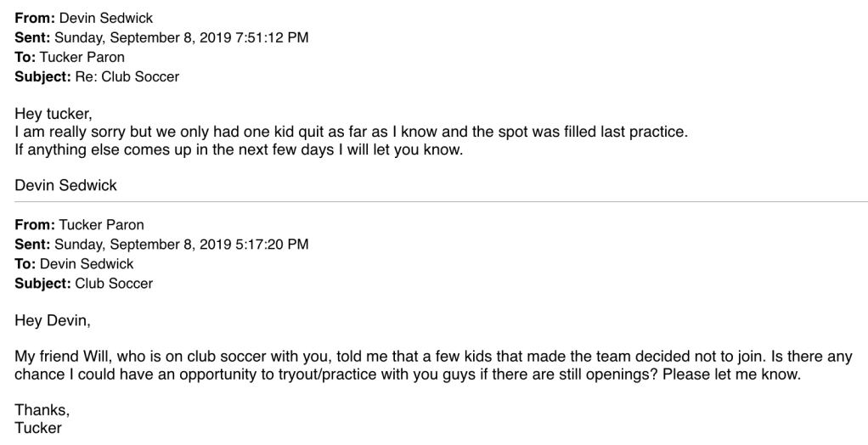Select the "Re: Club Soccer" subject text
The width and height of the screenshot is (868, 445).
133,76
